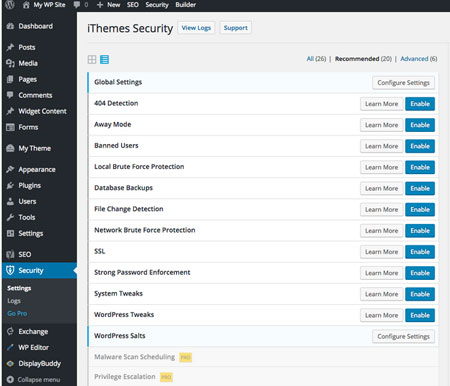Select Recommended (20) filter
Screen dimensions: 450x386
click(363, 59)
